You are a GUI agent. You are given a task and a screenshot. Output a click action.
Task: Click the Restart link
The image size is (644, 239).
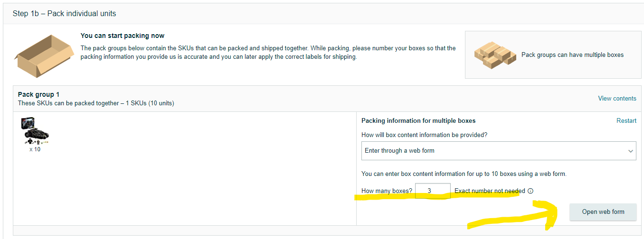[626, 121]
